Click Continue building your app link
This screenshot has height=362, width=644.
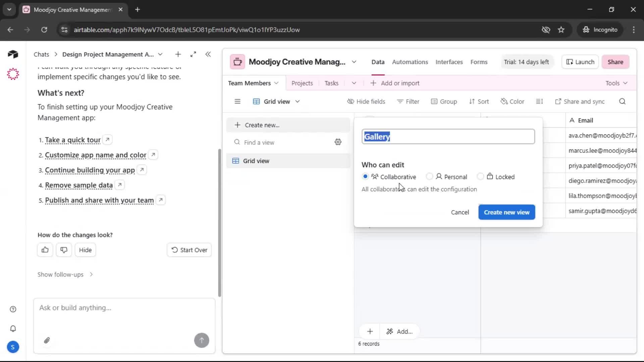tap(90, 170)
